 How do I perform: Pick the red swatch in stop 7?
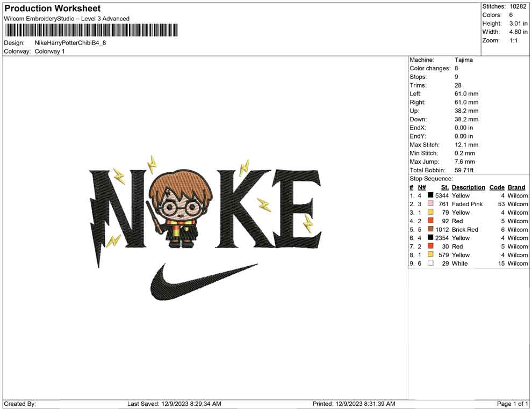(430, 246)
